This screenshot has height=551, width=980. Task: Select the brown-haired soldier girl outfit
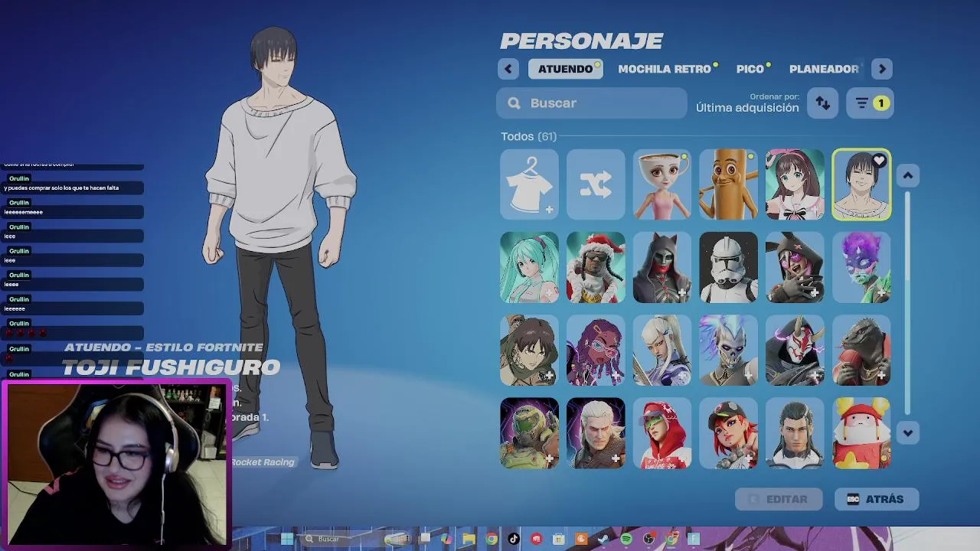coord(529,350)
